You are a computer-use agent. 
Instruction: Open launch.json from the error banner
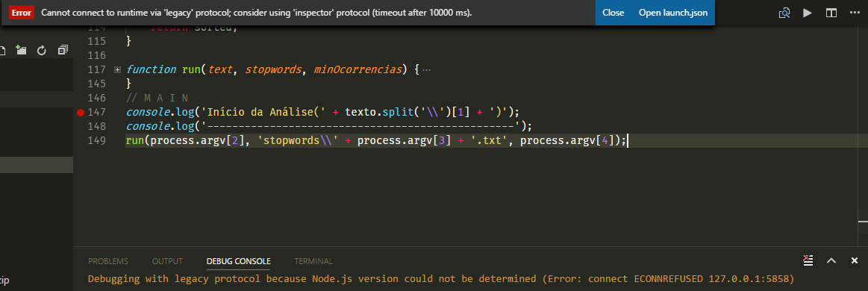pyautogui.click(x=672, y=13)
